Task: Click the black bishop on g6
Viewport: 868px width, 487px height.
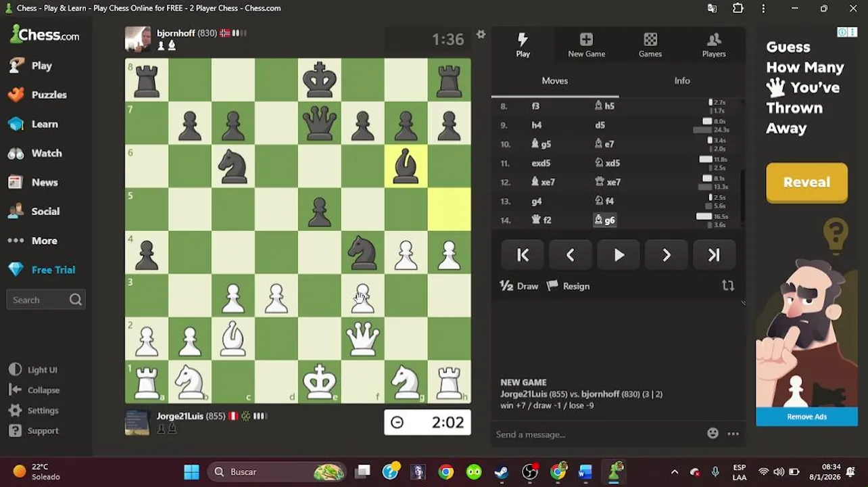Action: click(406, 166)
